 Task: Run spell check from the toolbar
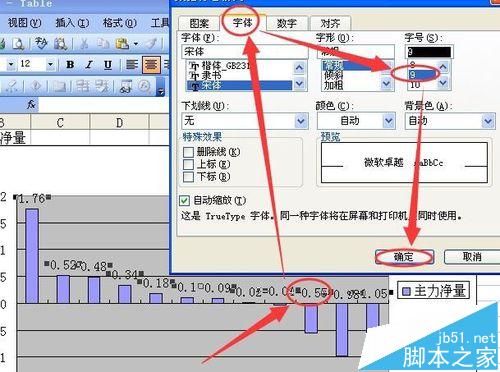(41, 44)
